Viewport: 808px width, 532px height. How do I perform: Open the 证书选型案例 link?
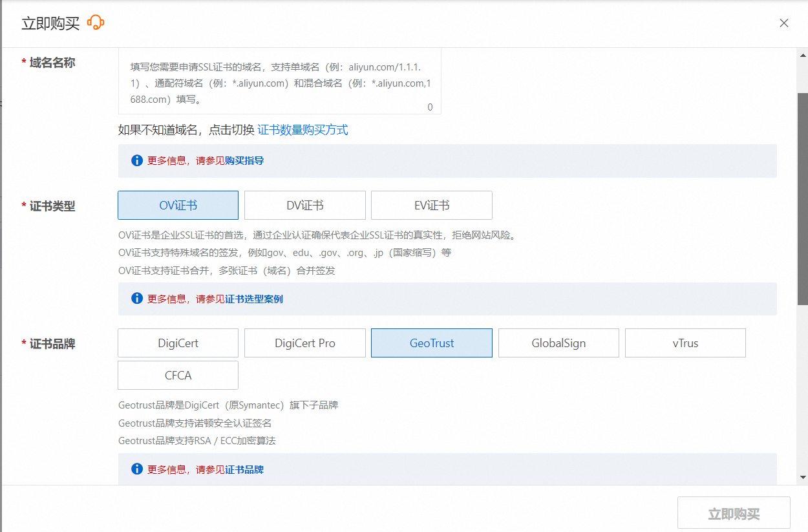[x=253, y=299]
